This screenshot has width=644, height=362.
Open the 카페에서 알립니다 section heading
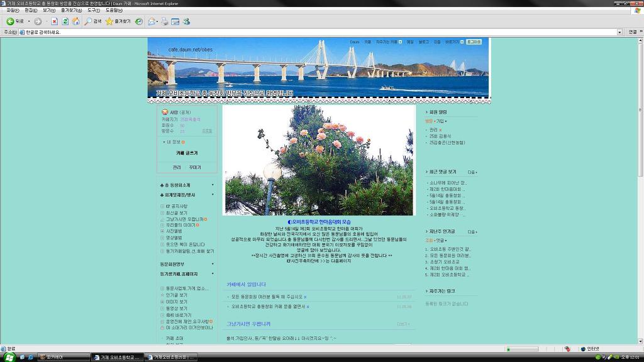[246, 285]
